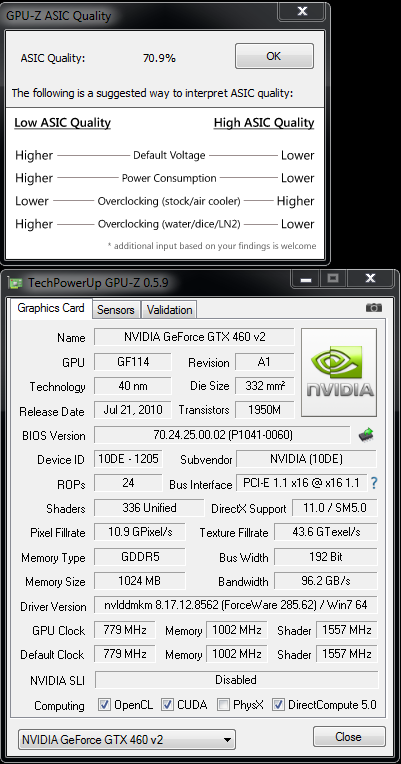
Task: Click the GPU Clock 779 MHz field
Action: click(125, 630)
